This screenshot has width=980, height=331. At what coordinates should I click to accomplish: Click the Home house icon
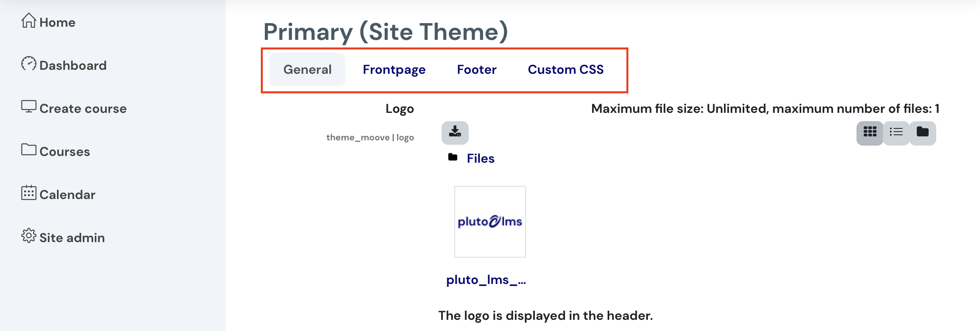tap(29, 20)
